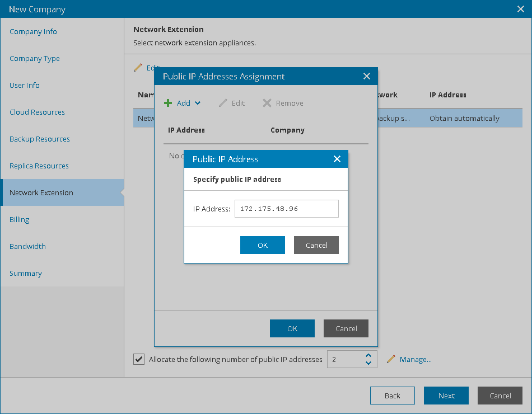532x414 pixels.
Task: Click the green plus Add icon
Action: click(x=168, y=103)
